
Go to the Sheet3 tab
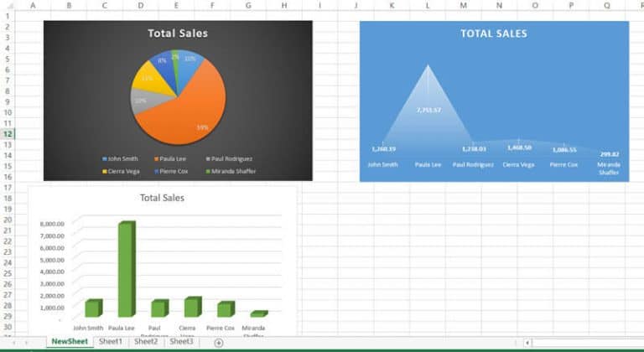[x=181, y=342]
